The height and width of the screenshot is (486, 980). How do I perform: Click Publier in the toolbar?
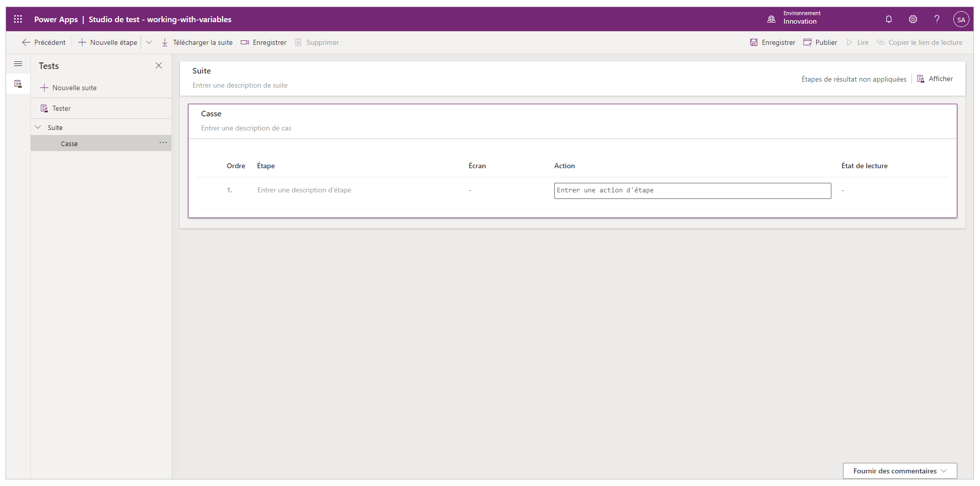tap(820, 42)
